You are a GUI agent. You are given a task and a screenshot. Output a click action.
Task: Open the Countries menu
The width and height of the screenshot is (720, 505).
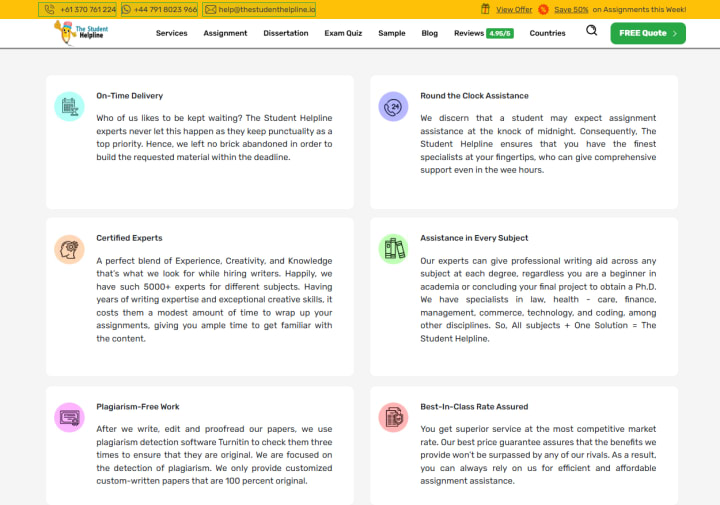(547, 33)
